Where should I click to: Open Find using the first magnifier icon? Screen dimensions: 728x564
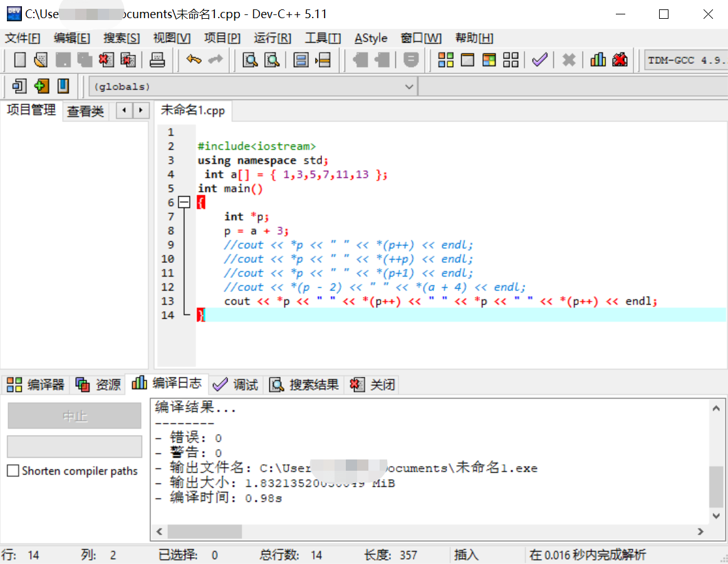250,60
